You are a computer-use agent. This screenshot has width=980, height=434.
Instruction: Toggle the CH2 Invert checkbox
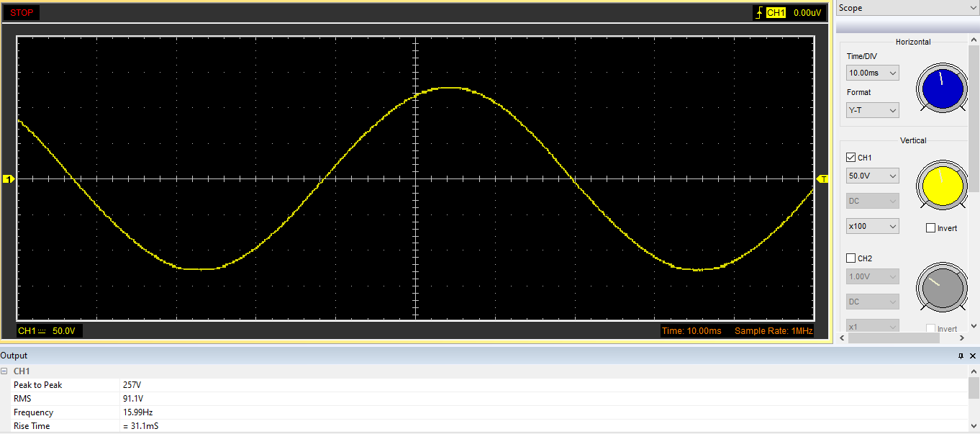coord(930,329)
